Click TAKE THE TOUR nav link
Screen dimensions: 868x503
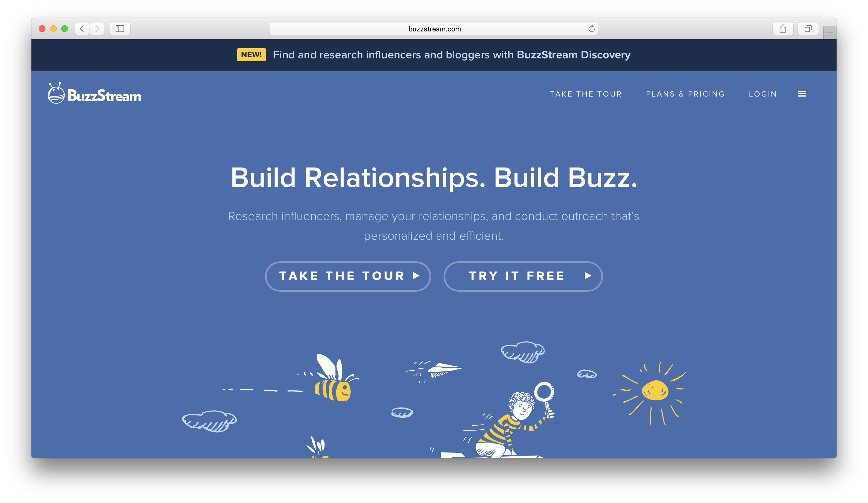click(x=586, y=93)
